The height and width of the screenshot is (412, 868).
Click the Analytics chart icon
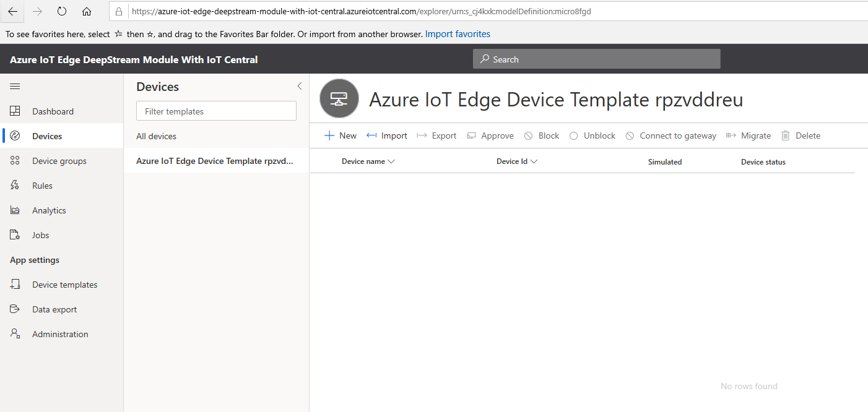click(15, 210)
